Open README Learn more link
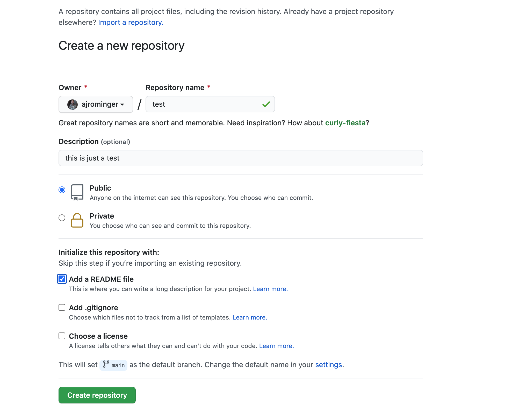 (270, 289)
